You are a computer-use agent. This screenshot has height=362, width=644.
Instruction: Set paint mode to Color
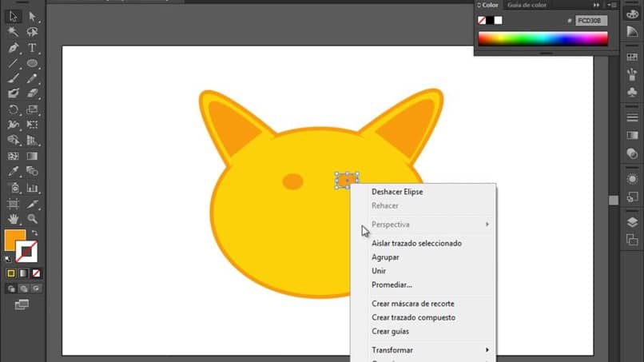pyautogui.click(x=11, y=273)
